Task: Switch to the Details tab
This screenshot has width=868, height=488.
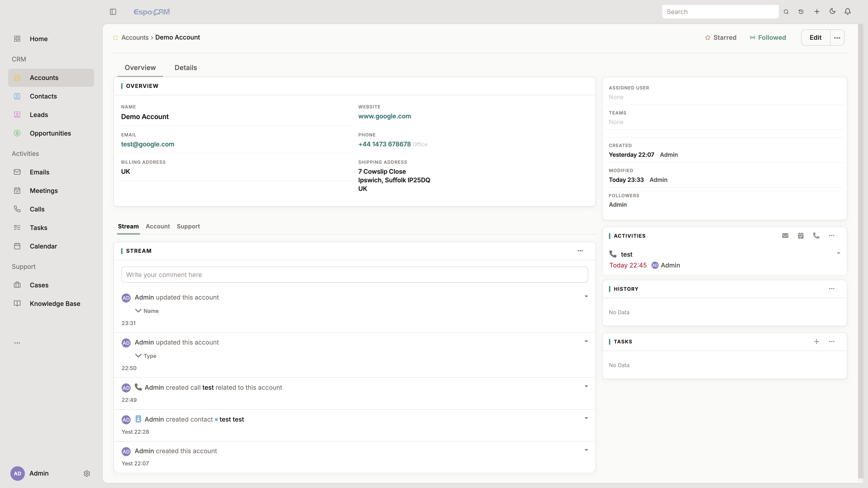Action: pyautogui.click(x=186, y=68)
